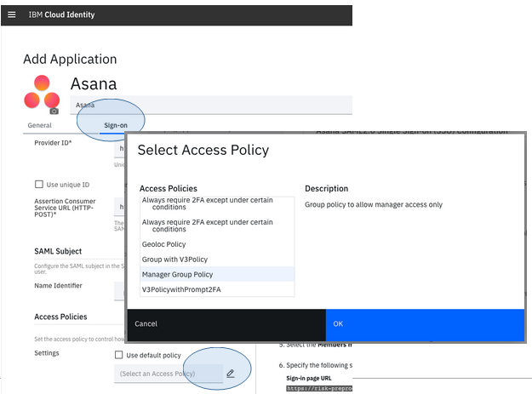Click the Asana application name field
This screenshot has width=532, height=394.
coord(211,106)
